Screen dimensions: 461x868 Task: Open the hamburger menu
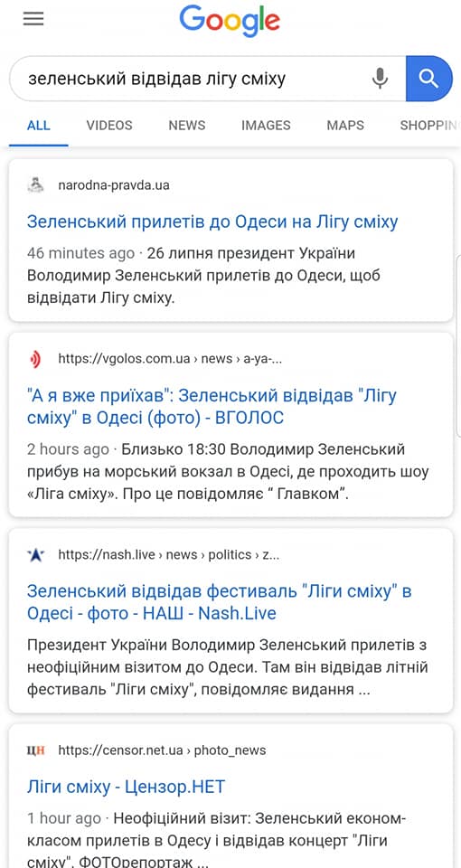pyautogui.click(x=33, y=19)
